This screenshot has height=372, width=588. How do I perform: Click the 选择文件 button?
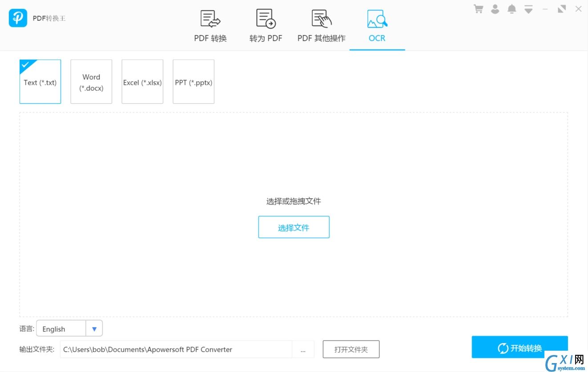(294, 227)
